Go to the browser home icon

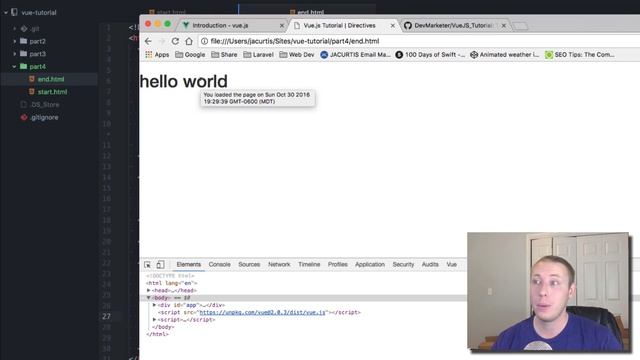(x=189, y=41)
